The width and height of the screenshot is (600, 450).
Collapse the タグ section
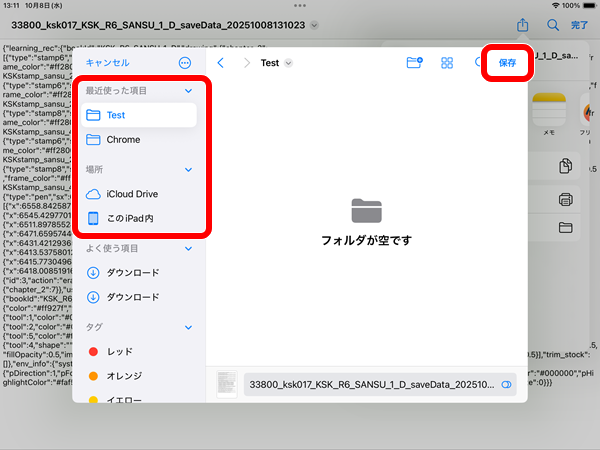click(x=188, y=327)
